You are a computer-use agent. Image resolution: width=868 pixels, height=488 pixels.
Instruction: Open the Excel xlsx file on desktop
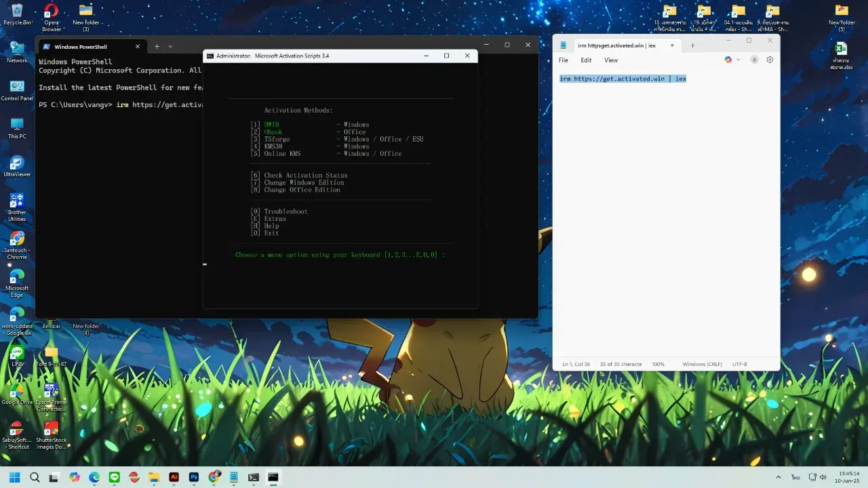pos(842,55)
